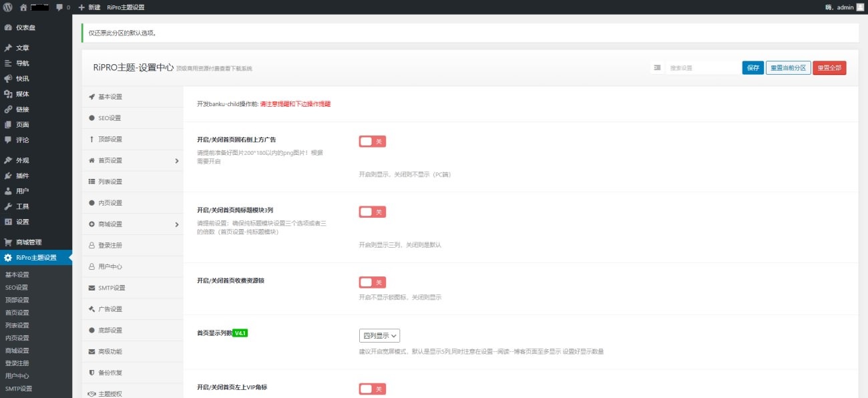Toggle the 首页固右侧上方广告 switch

(373, 142)
